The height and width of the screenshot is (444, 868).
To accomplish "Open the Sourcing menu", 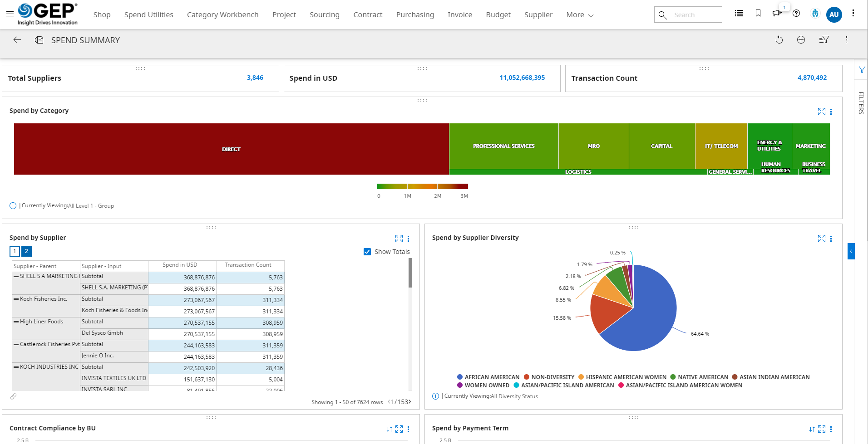I will pyautogui.click(x=324, y=15).
